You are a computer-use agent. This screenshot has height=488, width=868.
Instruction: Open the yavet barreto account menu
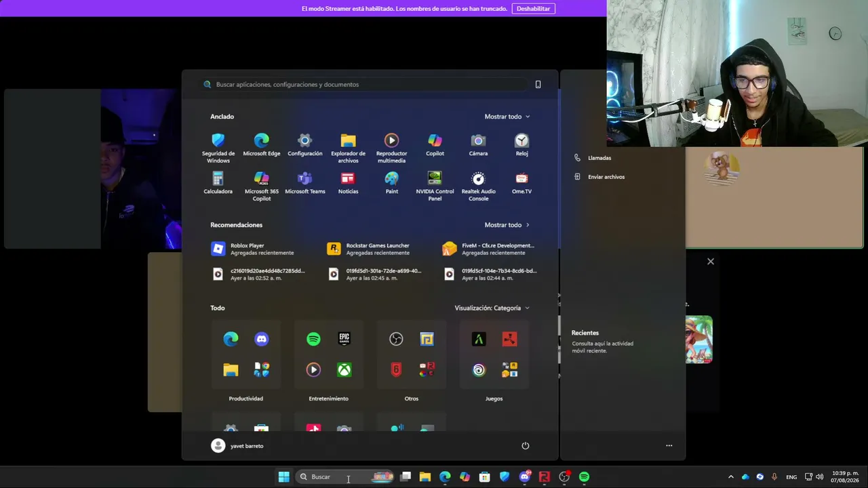237,446
